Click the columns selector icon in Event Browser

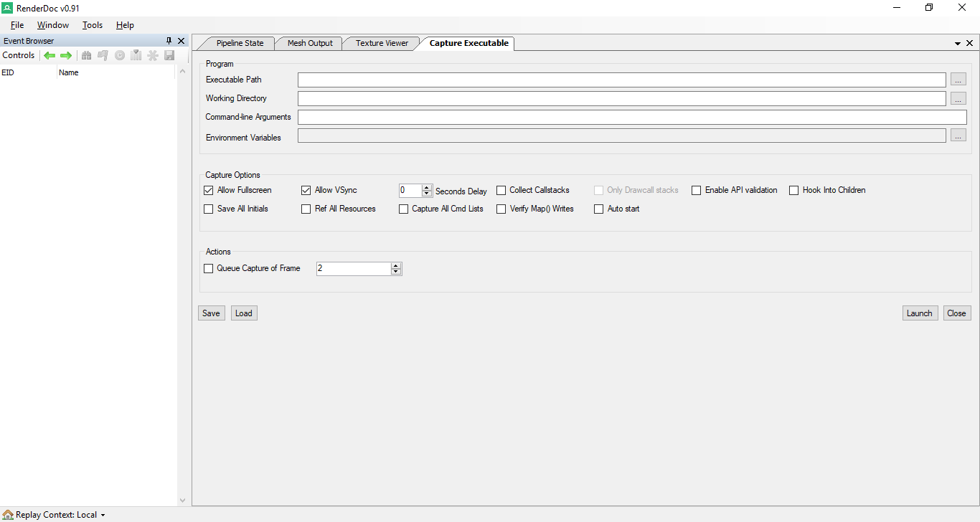coord(136,55)
